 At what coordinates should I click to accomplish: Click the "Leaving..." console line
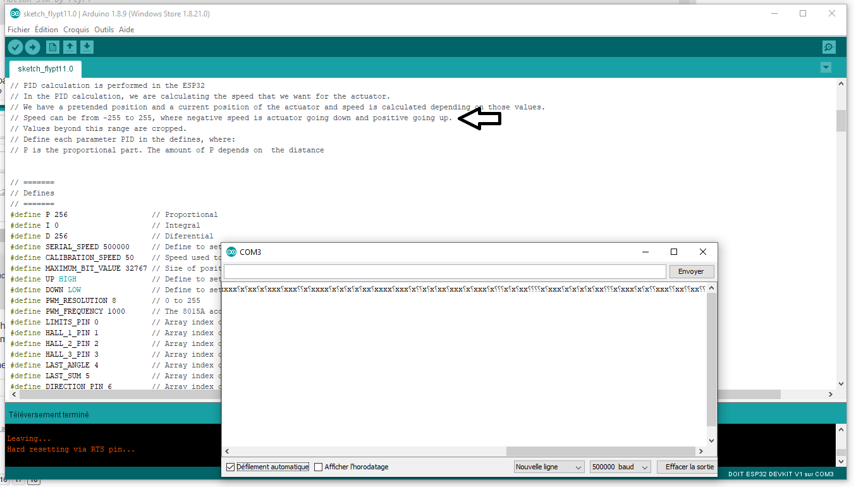28,438
